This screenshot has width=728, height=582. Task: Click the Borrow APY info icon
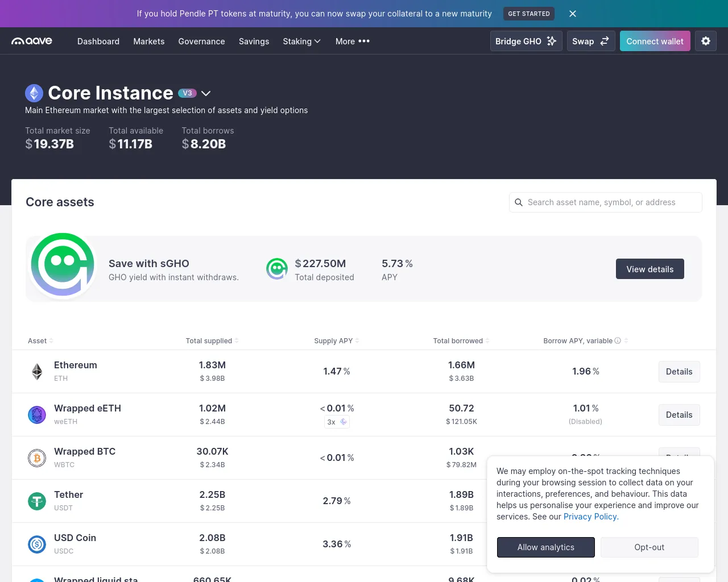click(618, 340)
